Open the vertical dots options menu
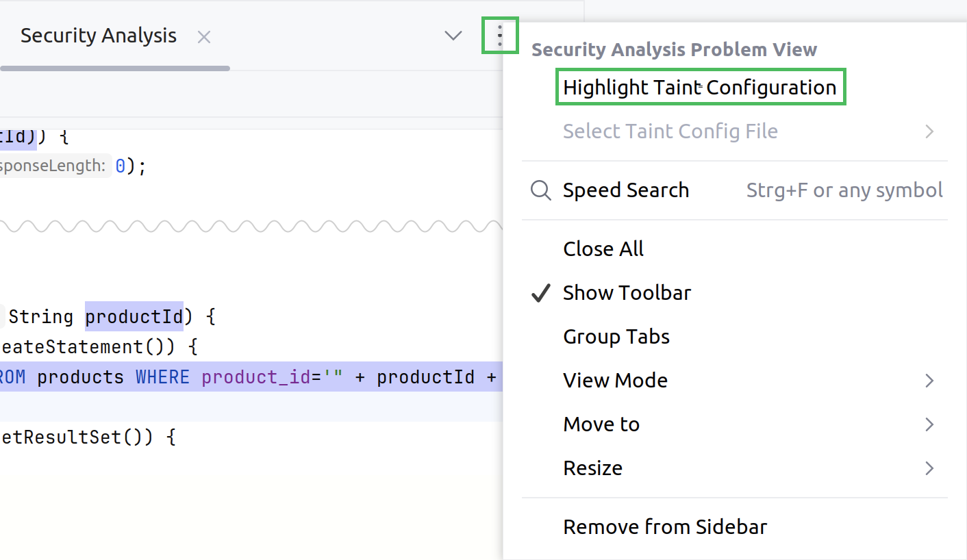 pos(500,35)
